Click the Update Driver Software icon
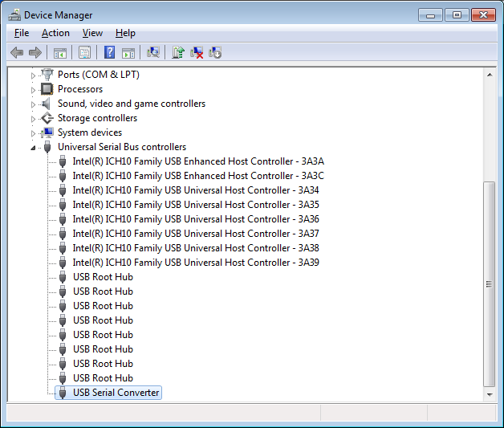 (178, 52)
